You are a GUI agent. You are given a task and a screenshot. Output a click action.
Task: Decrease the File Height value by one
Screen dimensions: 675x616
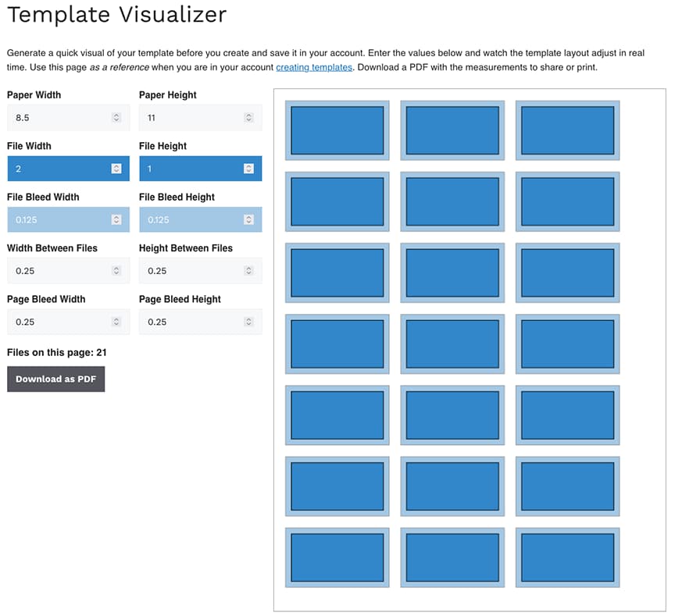tap(250, 171)
